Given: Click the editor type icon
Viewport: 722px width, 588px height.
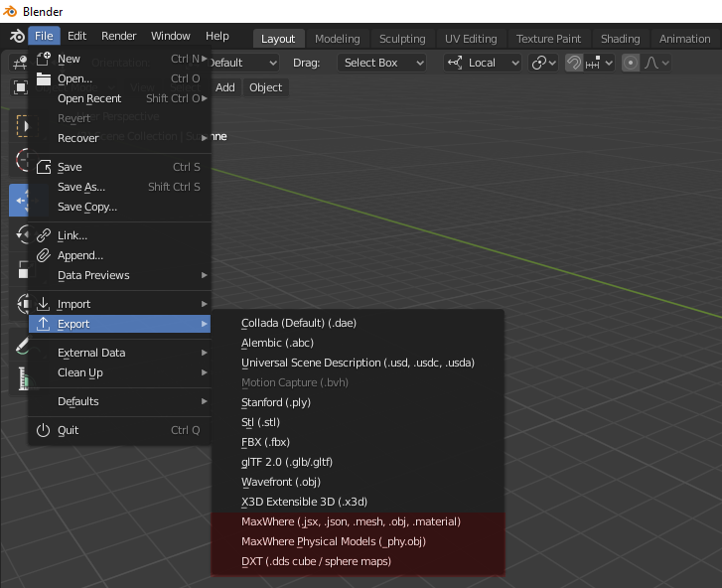Looking at the screenshot, I should pos(19,63).
